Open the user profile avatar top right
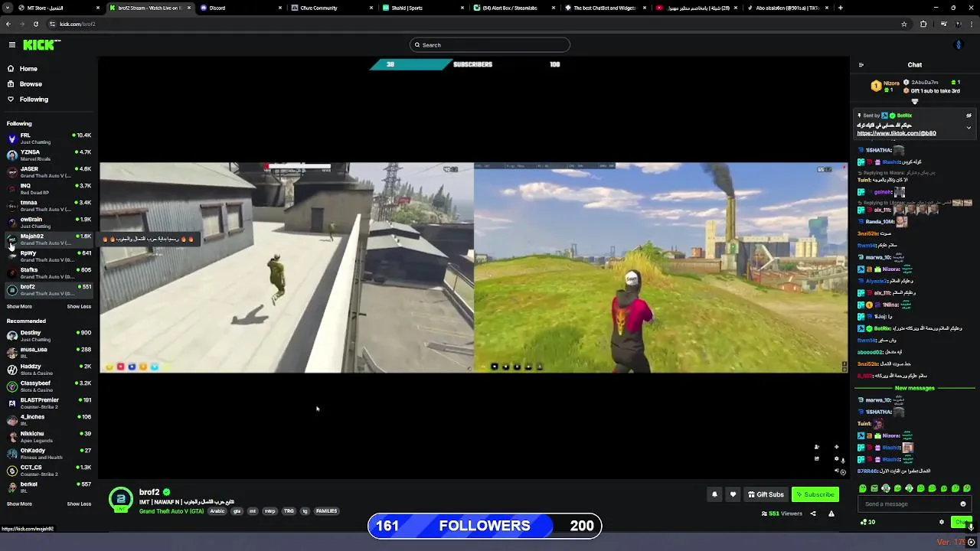Screen dimensions: 980x551 click(x=958, y=45)
